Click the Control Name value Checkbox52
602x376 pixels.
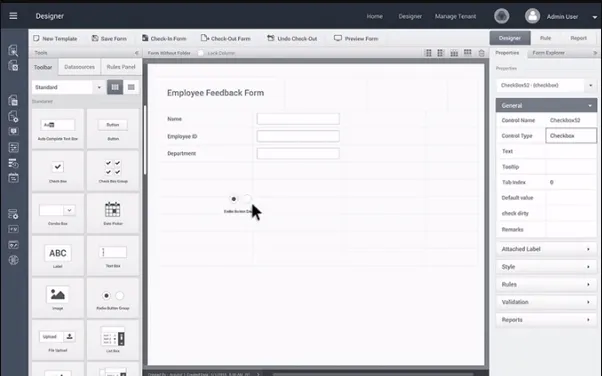pos(565,120)
